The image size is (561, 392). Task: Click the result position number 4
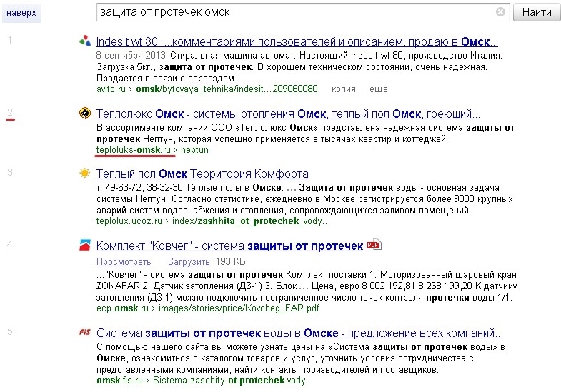[10, 244]
